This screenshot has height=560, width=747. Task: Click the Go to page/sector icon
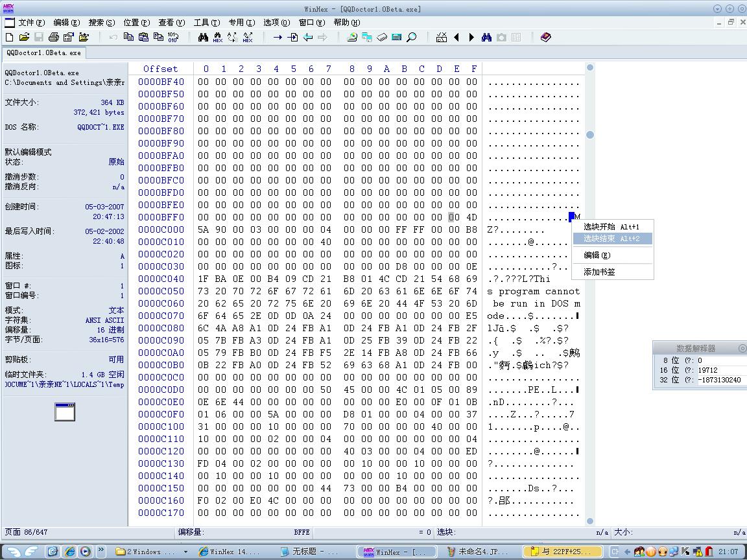tap(292, 37)
